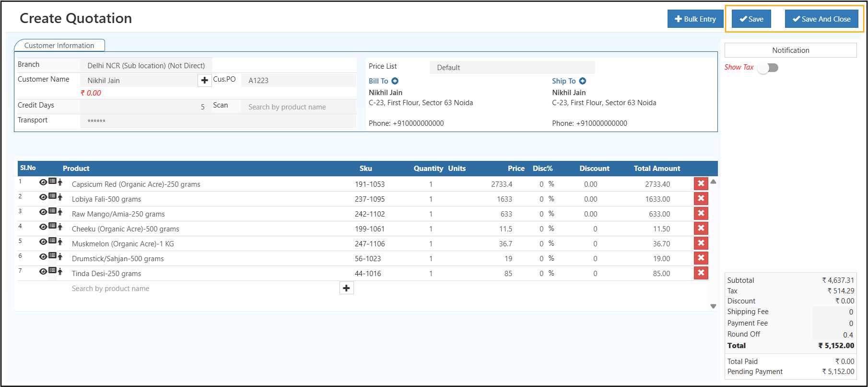Remove Tinda Desi-250 grams with red X
This screenshot has height=387, width=868.
coord(701,273)
